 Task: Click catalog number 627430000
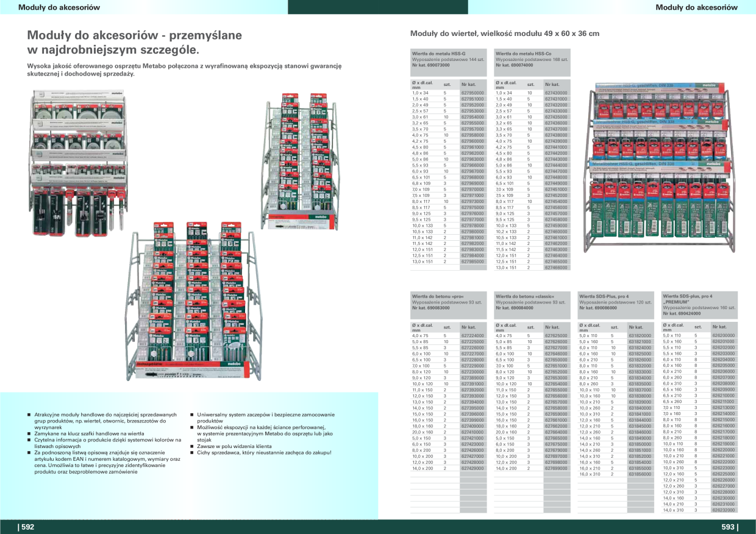[x=556, y=93]
